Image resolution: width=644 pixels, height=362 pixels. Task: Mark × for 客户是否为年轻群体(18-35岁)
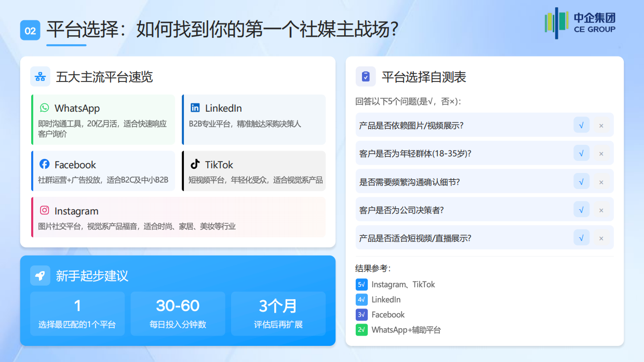[x=601, y=153]
